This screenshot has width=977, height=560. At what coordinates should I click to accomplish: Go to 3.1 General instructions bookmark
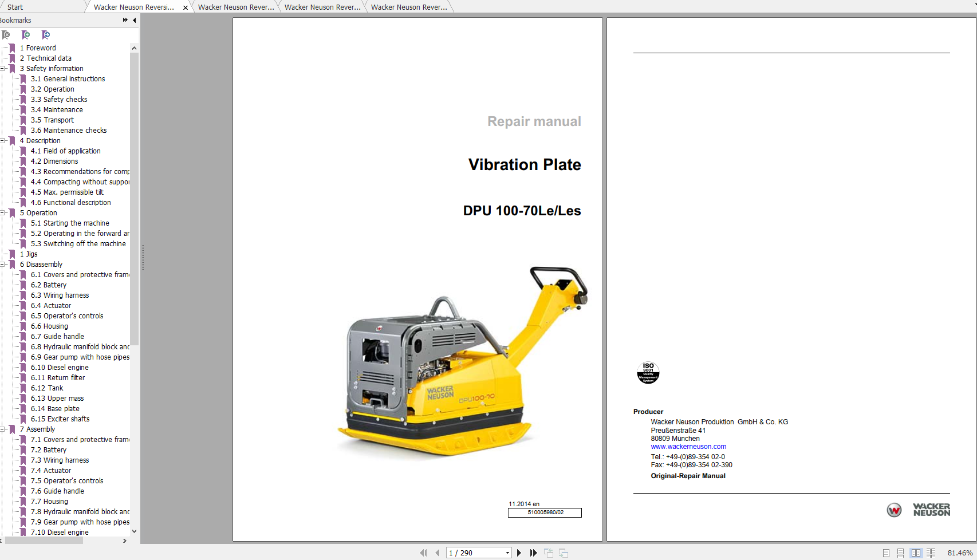pyautogui.click(x=68, y=79)
